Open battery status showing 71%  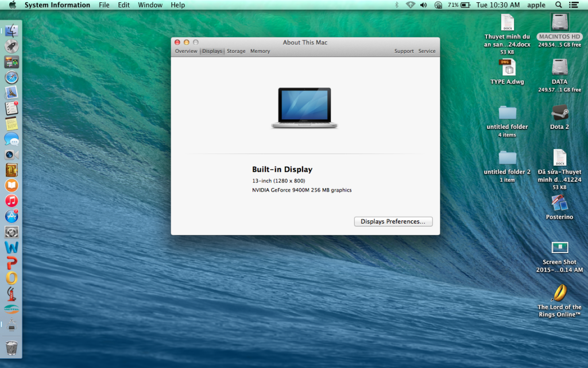point(459,5)
